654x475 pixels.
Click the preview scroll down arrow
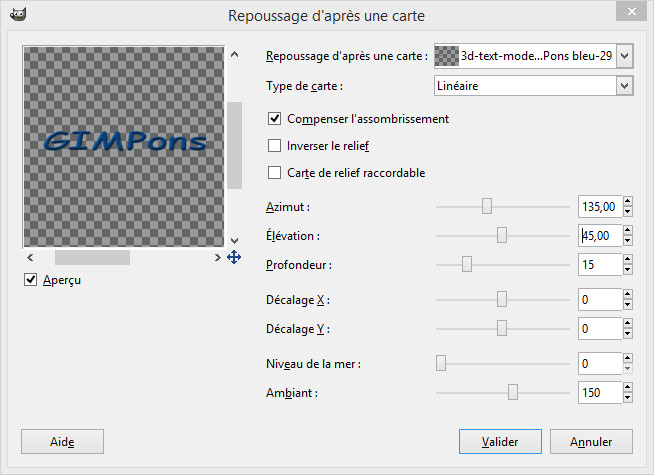coord(234,241)
